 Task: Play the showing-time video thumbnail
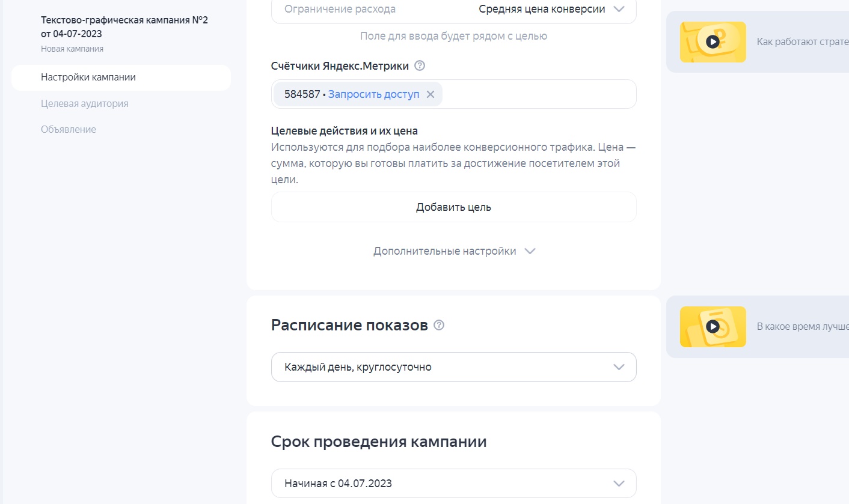point(713,327)
